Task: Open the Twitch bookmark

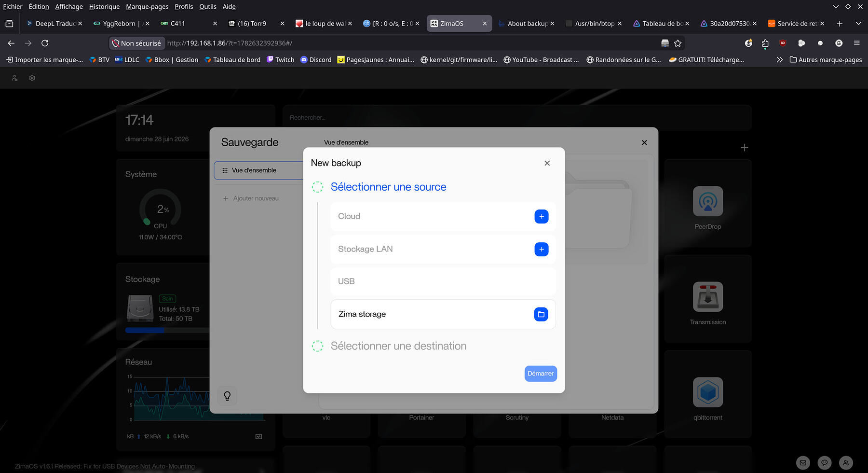Action: pyautogui.click(x=280, y=60)
